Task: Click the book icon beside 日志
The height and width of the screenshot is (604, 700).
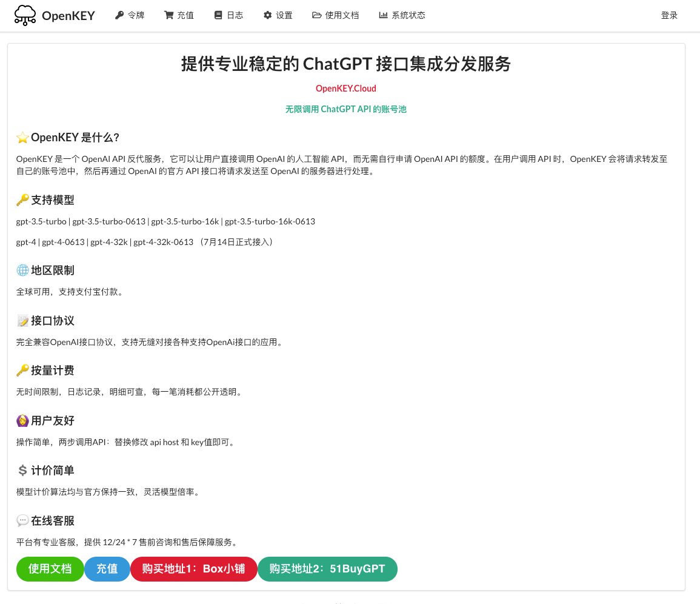Action: pyautogui.click(x=218, y=15)
